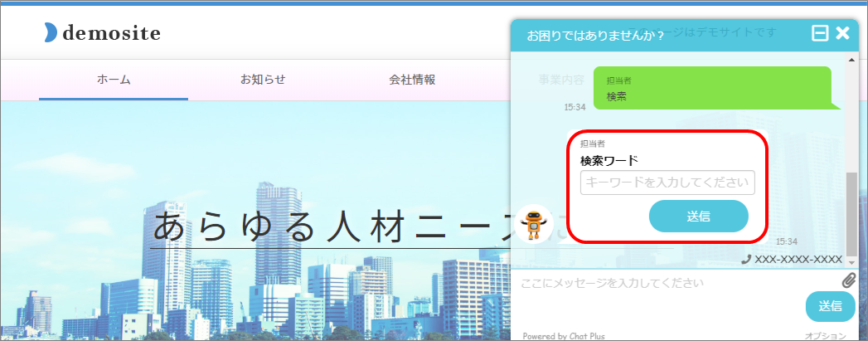The width and height of the screenshot is (868, 341).
Task: Click the paperclip attachment icon
Action: (849, 280)
